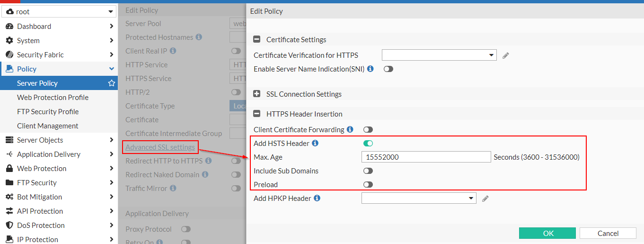This screenshot has width=644, height=244.
Task: Click the Advanced SSL settings link
Action: 160,147
